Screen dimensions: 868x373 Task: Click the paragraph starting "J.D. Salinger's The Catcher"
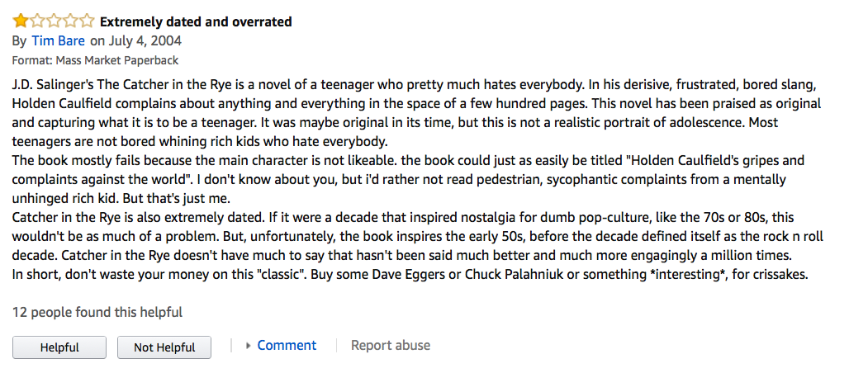tap(417, 113)
